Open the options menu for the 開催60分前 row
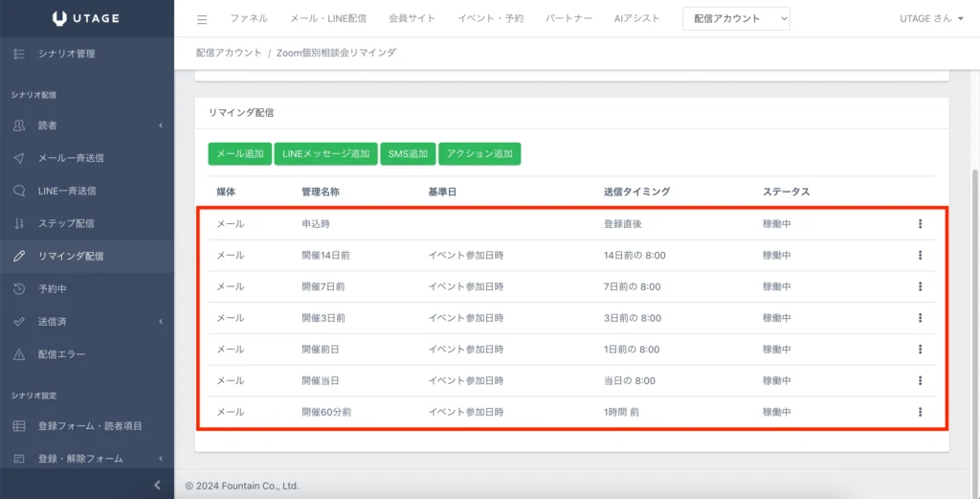Viewport: 980px width, 499px height. coord(920,412)
